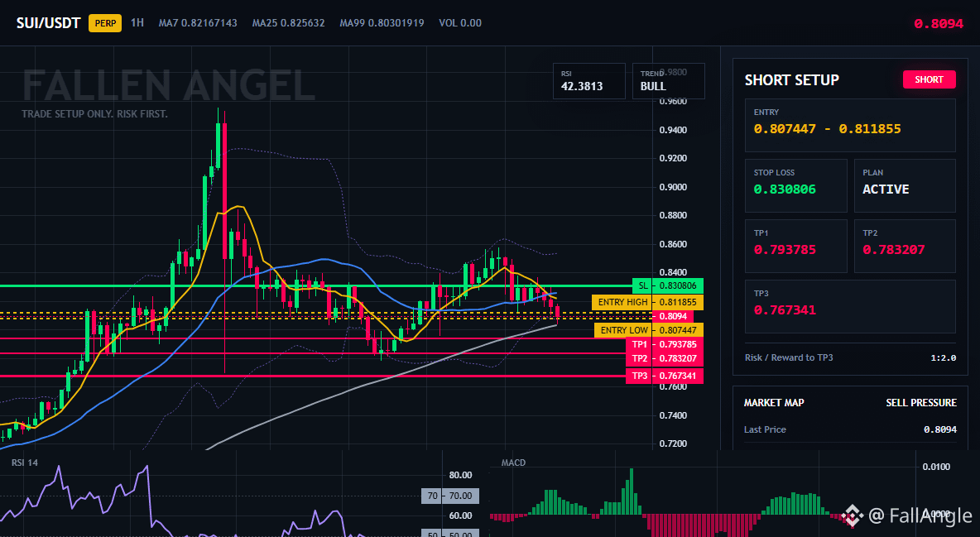Click the red 0.8094 current price tag on axis
Screen dimensions: 980x537
click(672, 316)
